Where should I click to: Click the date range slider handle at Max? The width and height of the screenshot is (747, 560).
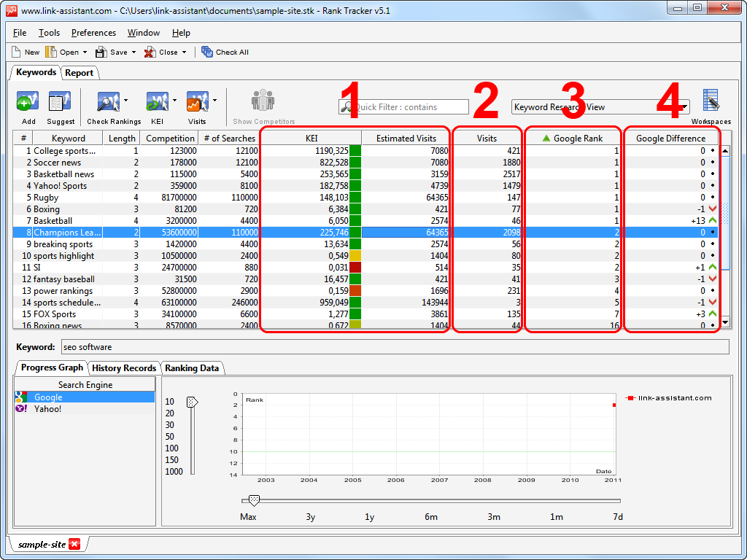(x=255, y=500)
